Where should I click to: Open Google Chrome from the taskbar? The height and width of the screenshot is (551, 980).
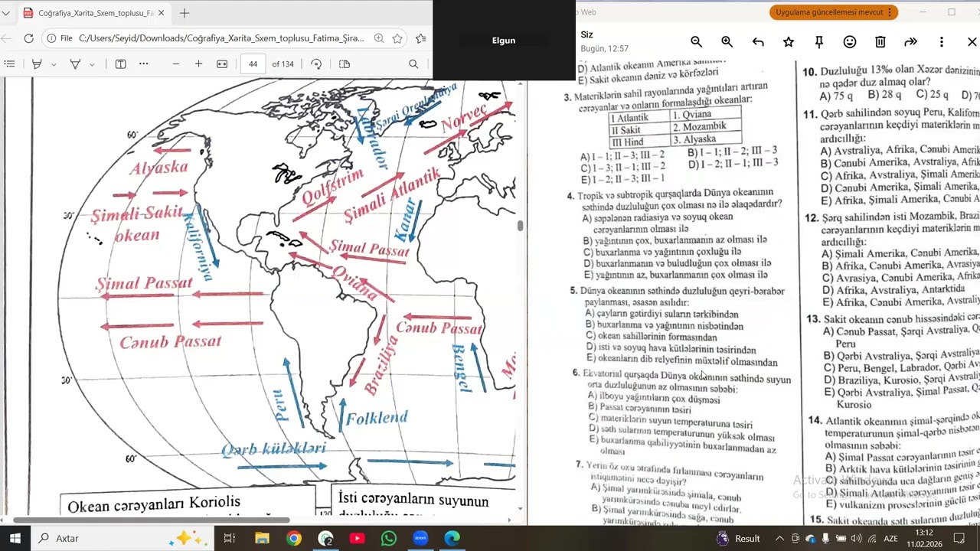[294, 538]
